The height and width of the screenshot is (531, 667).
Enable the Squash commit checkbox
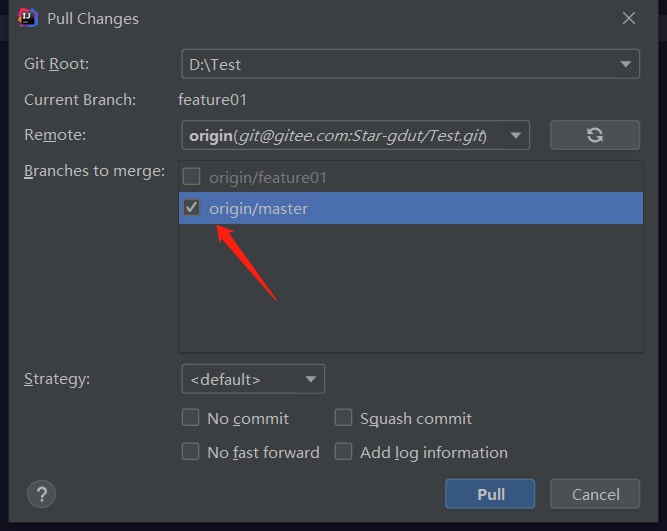pos(344,418)
